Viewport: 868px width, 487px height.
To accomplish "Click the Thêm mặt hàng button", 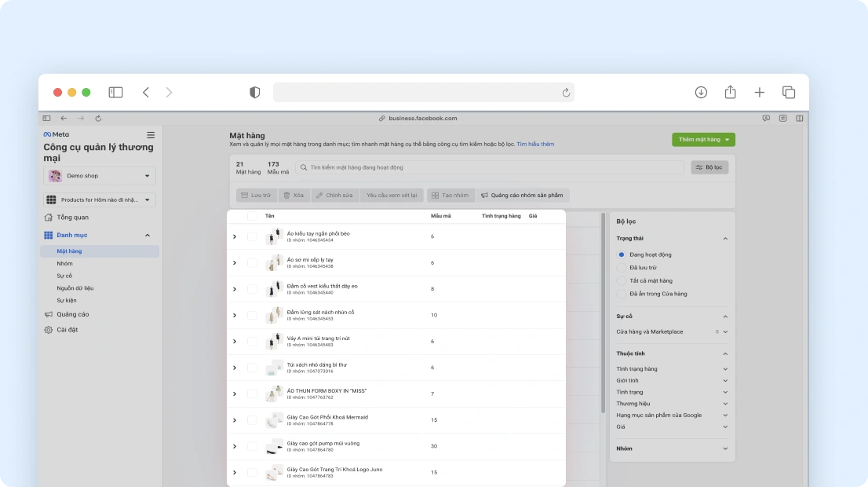I will 704,140.
